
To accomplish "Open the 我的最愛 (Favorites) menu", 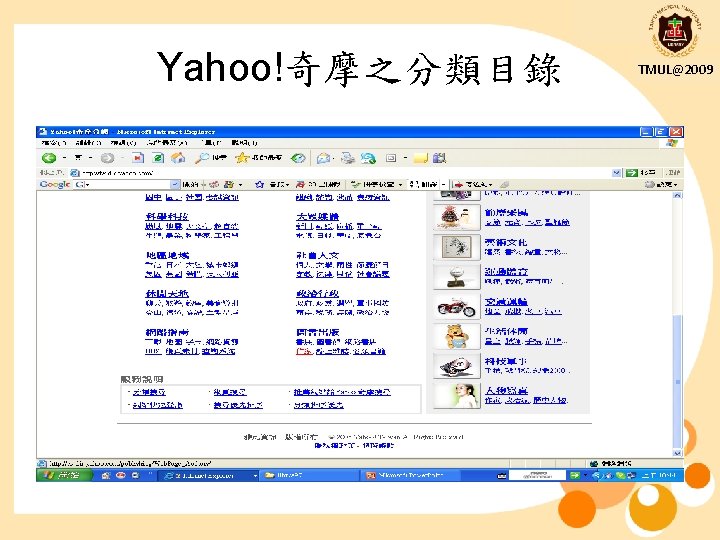I will pos(167,143).
